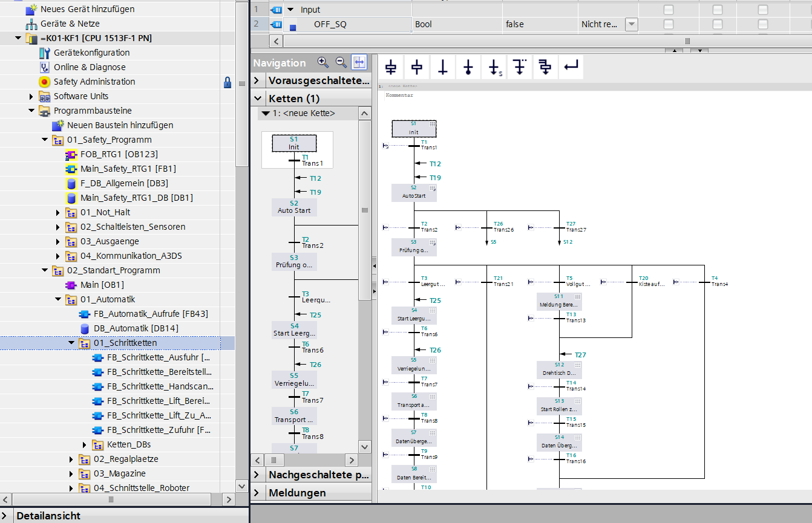Collapse the Ketten (1) section
Viewport: 812px width, 523px height.
pyautogui.click(x=257, y=98)
